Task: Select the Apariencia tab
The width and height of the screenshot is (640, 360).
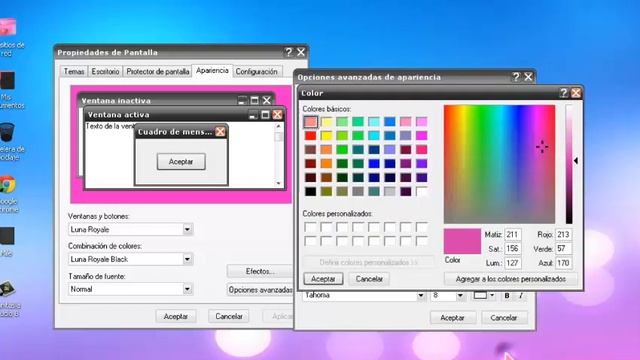Action: point(212,71)
